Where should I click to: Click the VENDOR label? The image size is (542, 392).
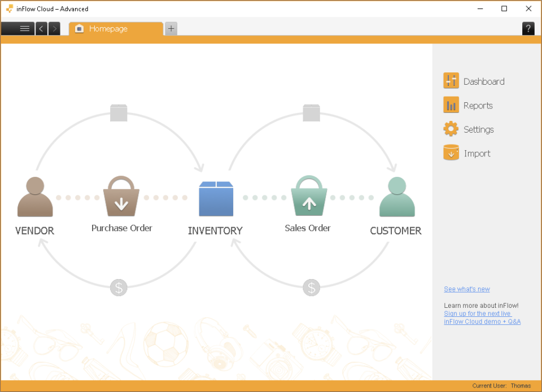(x=34, y=230)
